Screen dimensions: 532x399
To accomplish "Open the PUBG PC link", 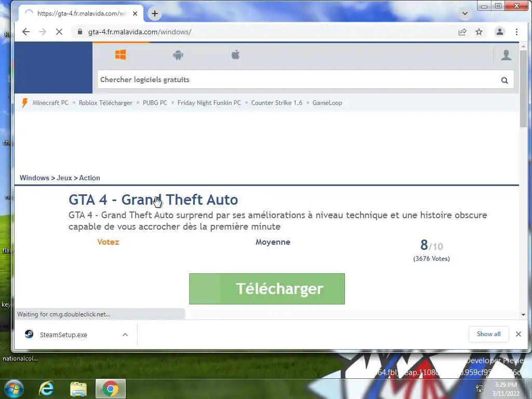I will 155,103.
